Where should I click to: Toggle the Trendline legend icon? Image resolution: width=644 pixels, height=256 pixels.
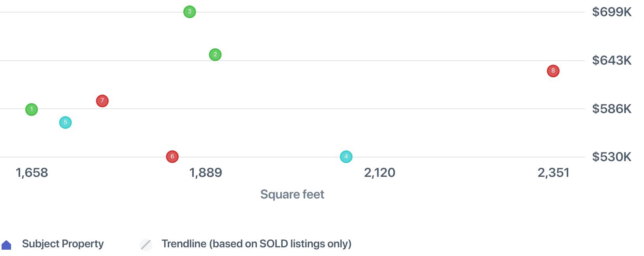(146, 245)
